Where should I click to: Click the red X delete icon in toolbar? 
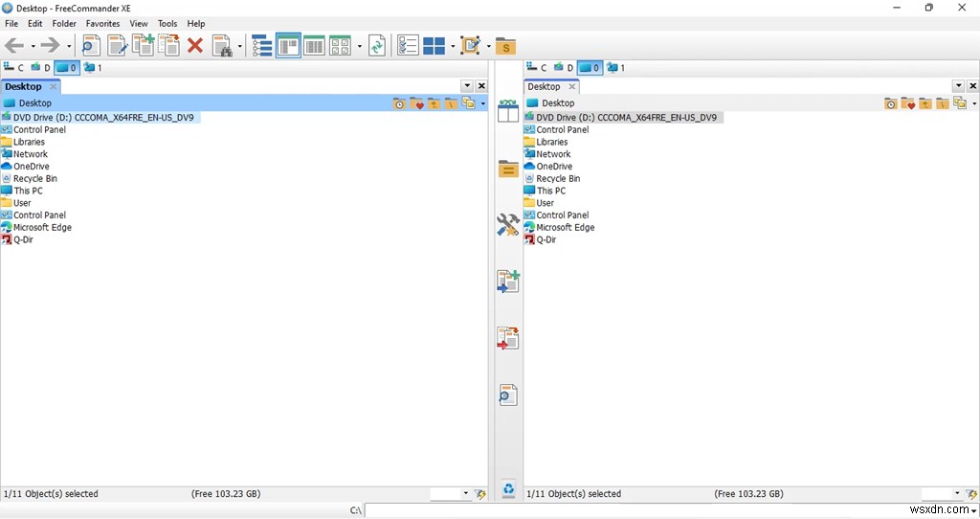click(x=195, y=46)
